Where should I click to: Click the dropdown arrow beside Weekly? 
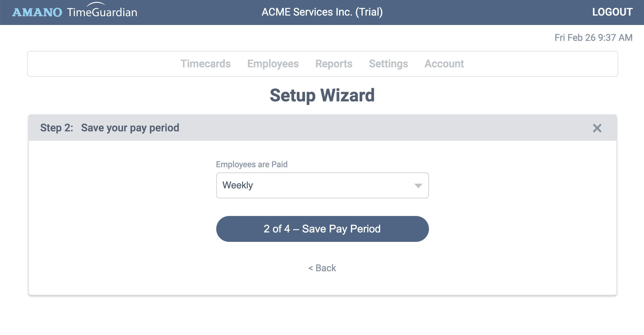(x=418, y=186)
